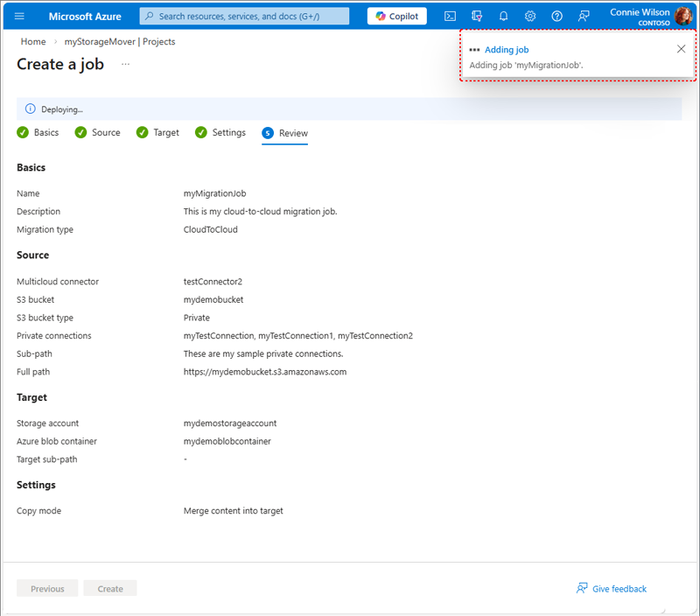Image resolution: width=700 pixels, height=616 pixels.
Task: Click Connie Wilson account name
Action: (x=640, y=12)
